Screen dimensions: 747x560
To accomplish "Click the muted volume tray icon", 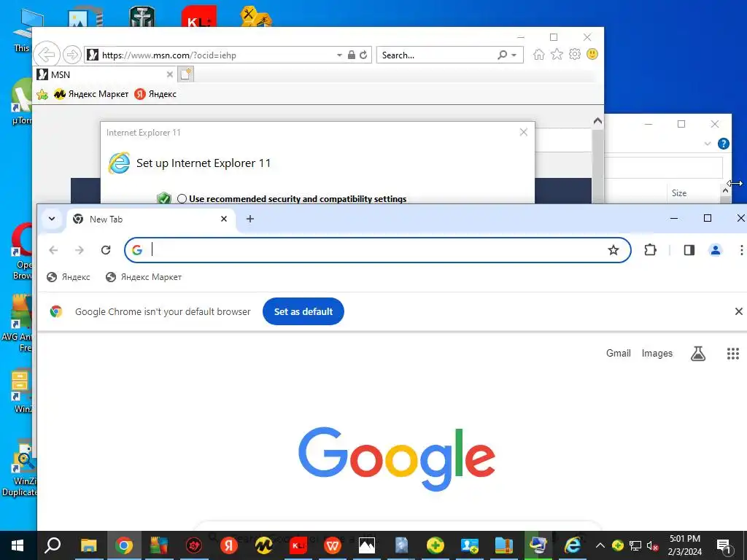I will pos(652,545).
